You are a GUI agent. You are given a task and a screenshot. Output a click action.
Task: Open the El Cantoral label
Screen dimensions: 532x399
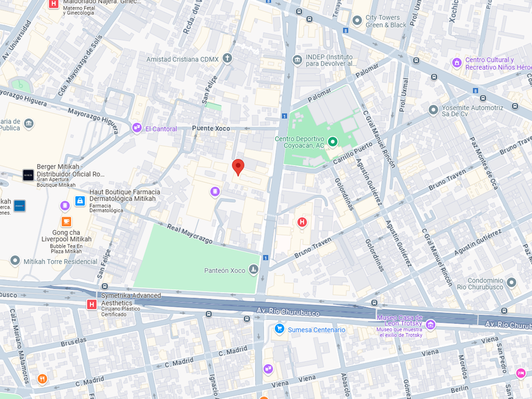(x=161, y=129)
